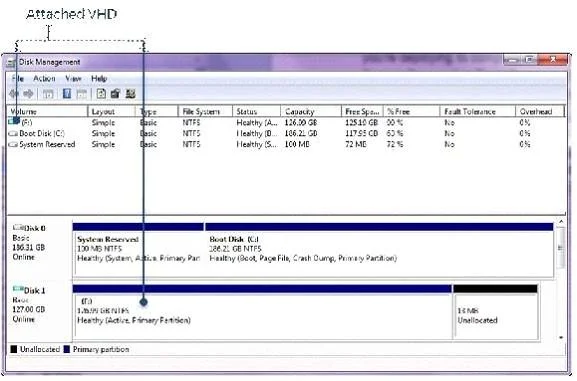Sort by the Capacity column header
577x381 pixels.
click(311, 112)
